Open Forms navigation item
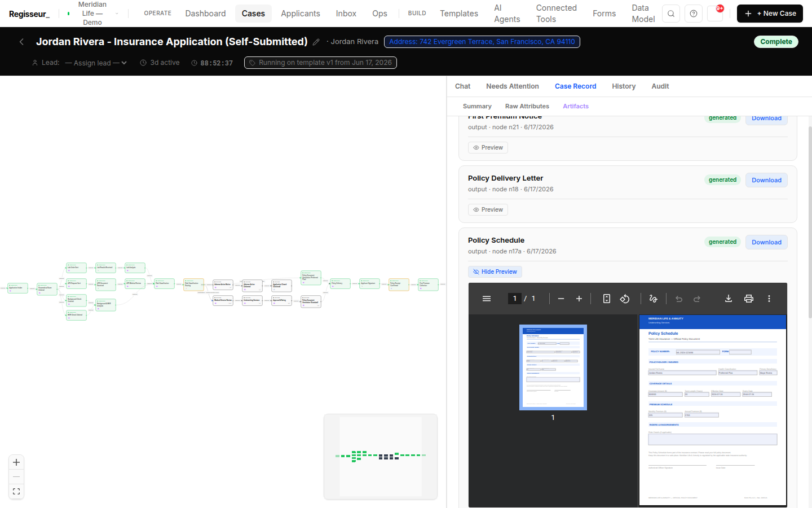This screenshot has height=508, width=812. click(x=604, y=14)
